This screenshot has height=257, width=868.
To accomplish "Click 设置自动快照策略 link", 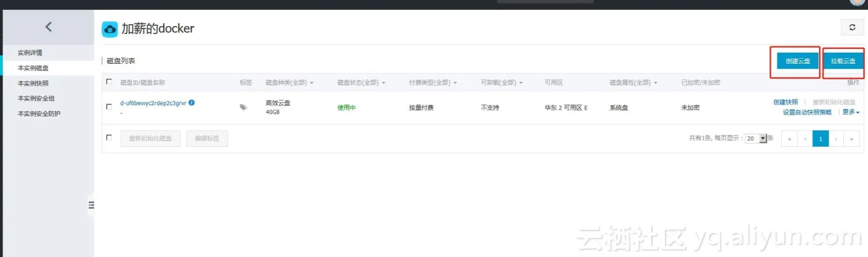I will pyautogui.click(x=807, y=112).
